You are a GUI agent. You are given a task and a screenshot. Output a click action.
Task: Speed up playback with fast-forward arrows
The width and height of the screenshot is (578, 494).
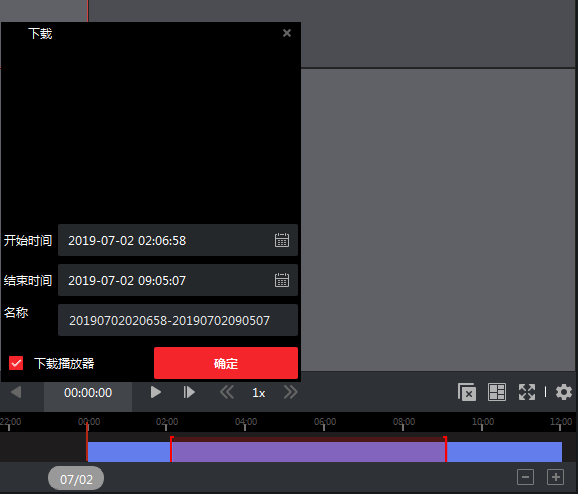[x=290, y=392]
